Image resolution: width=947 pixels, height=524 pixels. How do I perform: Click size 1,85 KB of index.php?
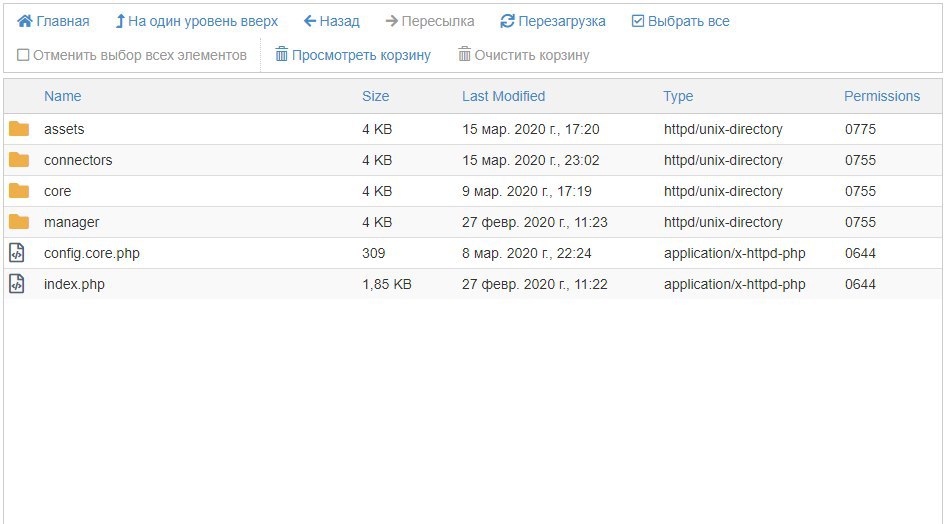point(387,284)
